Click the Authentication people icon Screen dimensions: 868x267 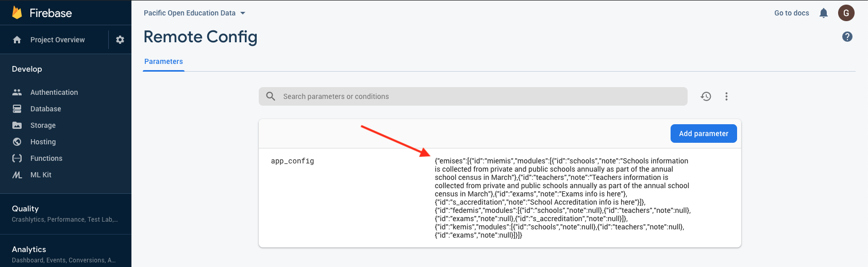(17, 92)
